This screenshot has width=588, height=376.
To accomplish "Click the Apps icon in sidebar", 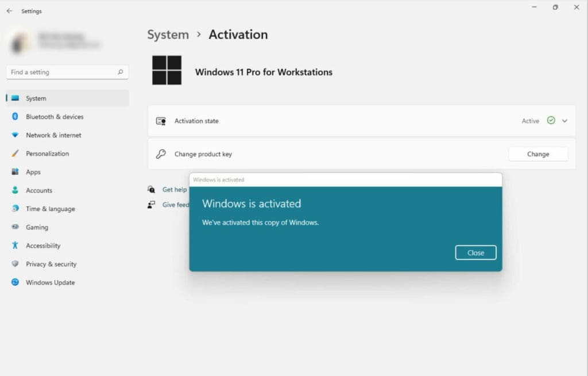I will tap(15, 172).
